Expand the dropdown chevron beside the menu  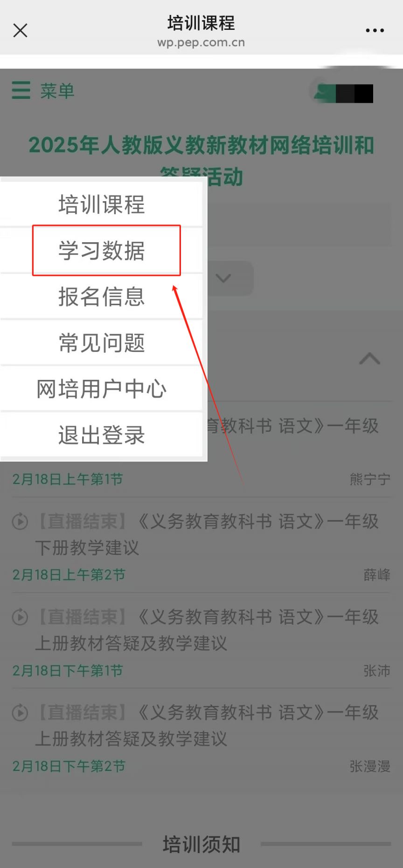223,279
